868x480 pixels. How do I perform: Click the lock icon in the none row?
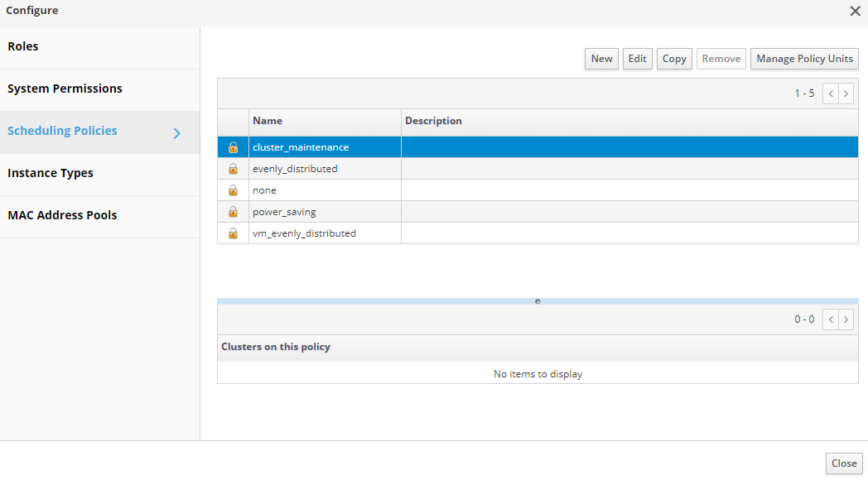(233, 190)
